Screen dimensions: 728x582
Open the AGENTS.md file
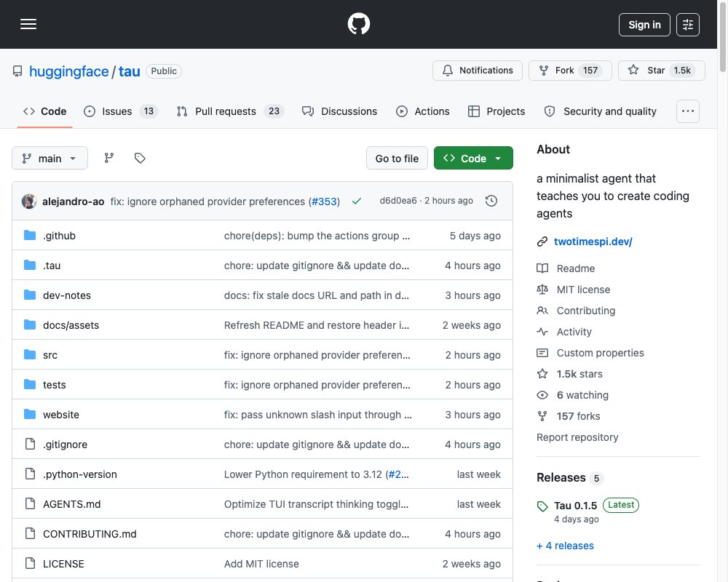click(x=71, y=504)
